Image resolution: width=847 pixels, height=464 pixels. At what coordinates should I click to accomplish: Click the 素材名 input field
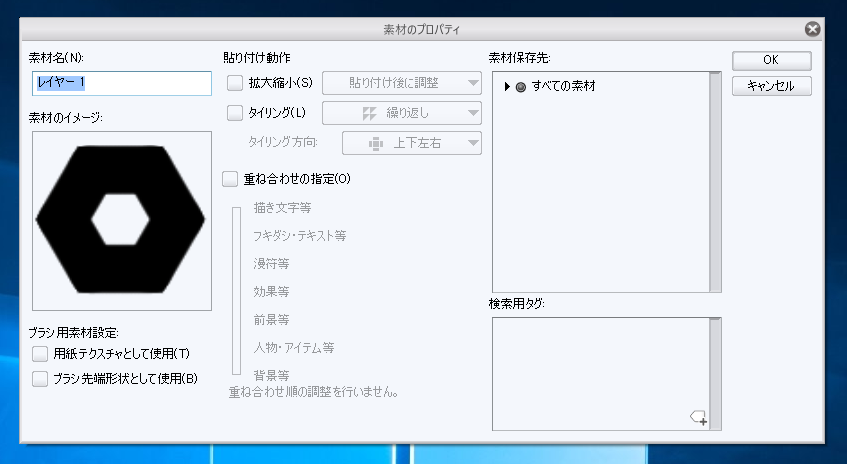tap(122, 83)
